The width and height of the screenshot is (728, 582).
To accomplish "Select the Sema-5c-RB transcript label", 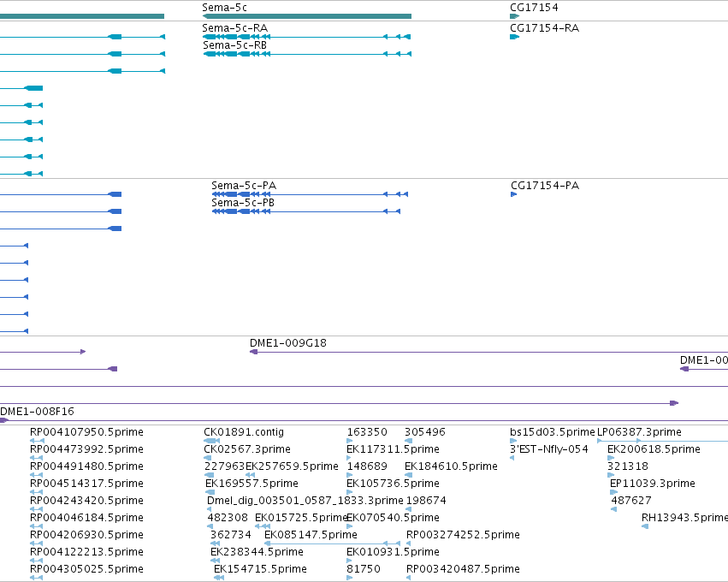I will click(235, 45).
